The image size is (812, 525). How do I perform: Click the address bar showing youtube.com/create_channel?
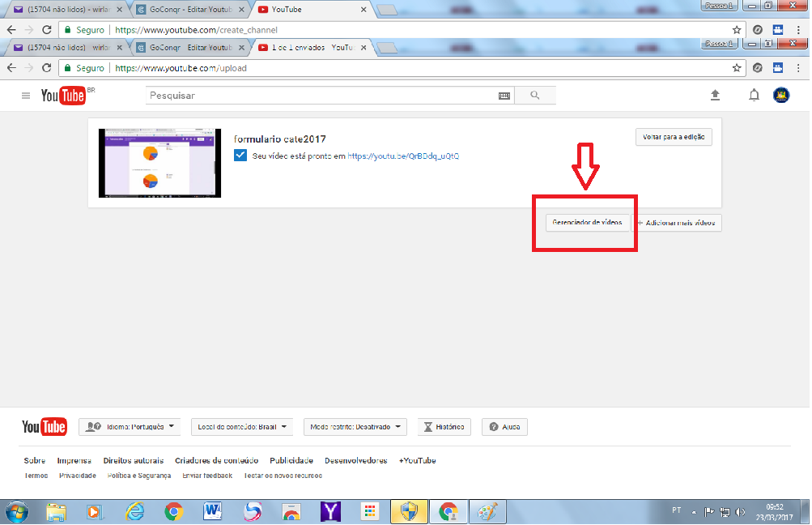point(402,30)
